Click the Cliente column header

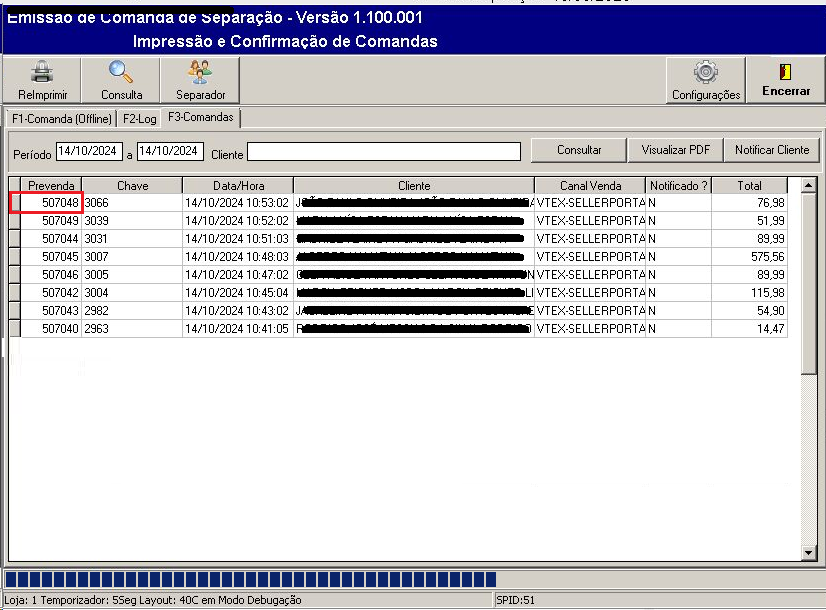point(414,185)
